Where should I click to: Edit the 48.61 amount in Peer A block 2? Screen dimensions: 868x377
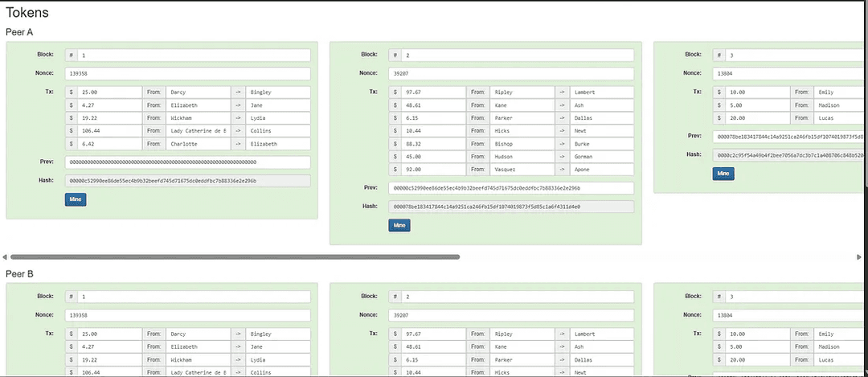[x=433, y=105]
